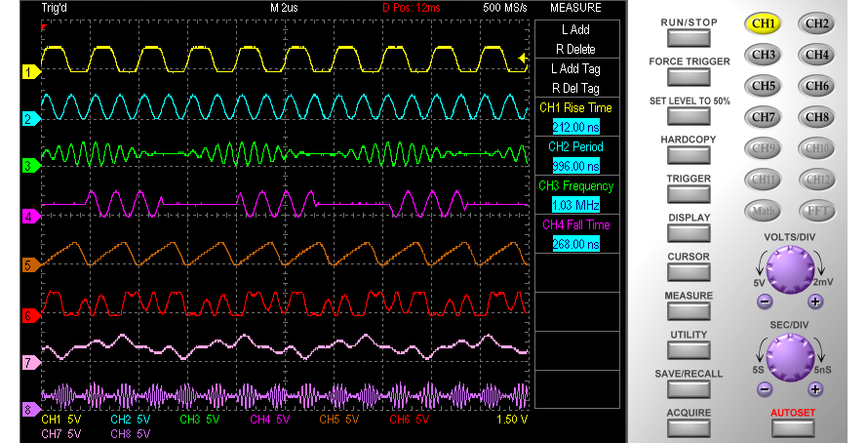
Task: Click the greyed CH10 channel button
Action: [x=816, y=148]
